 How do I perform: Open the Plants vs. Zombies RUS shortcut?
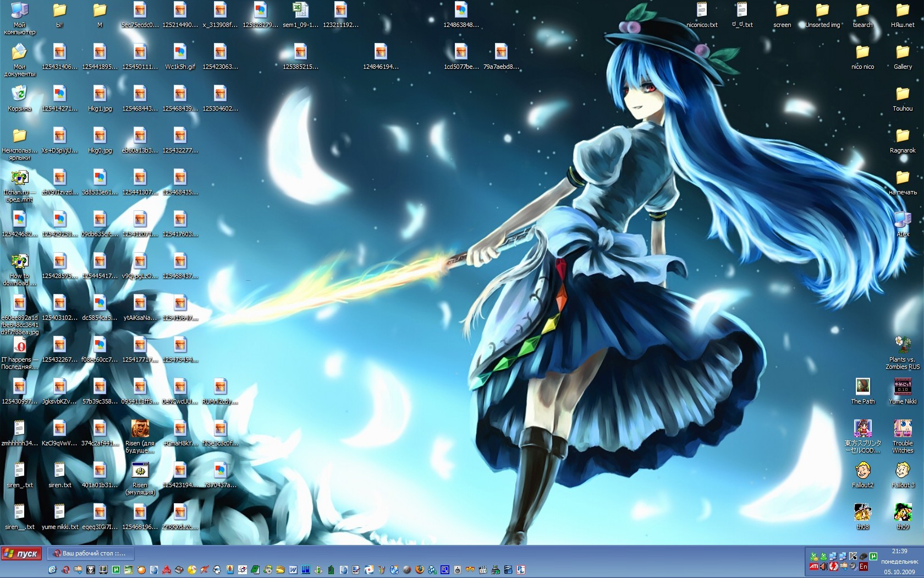903,352
